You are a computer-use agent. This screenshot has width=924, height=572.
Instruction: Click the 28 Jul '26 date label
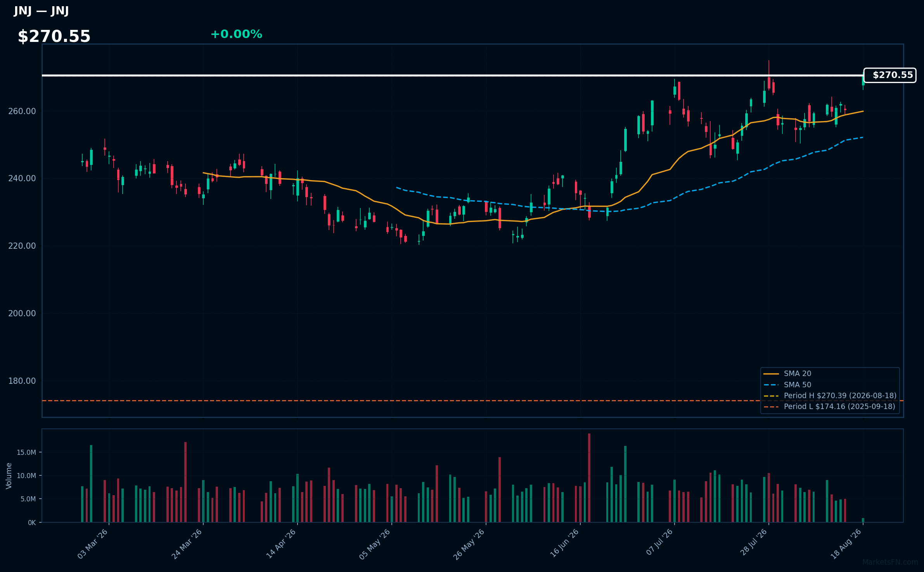754,543
